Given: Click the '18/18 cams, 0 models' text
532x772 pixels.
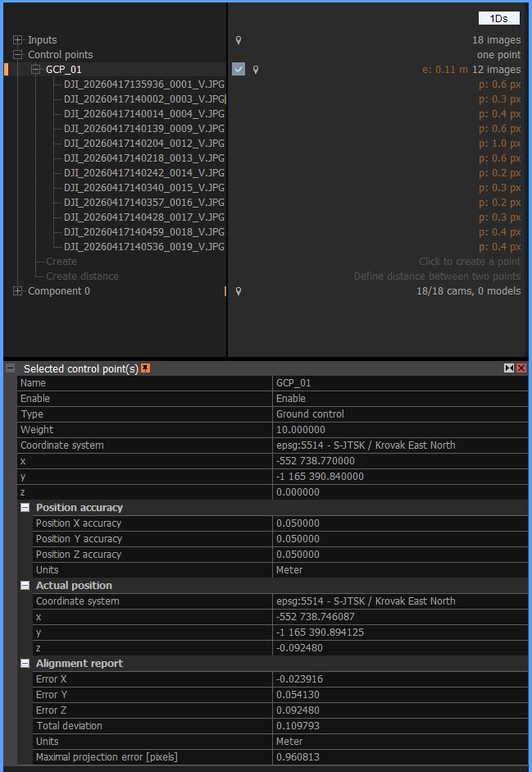Looking at the screenshot, I should pos(469,291).
